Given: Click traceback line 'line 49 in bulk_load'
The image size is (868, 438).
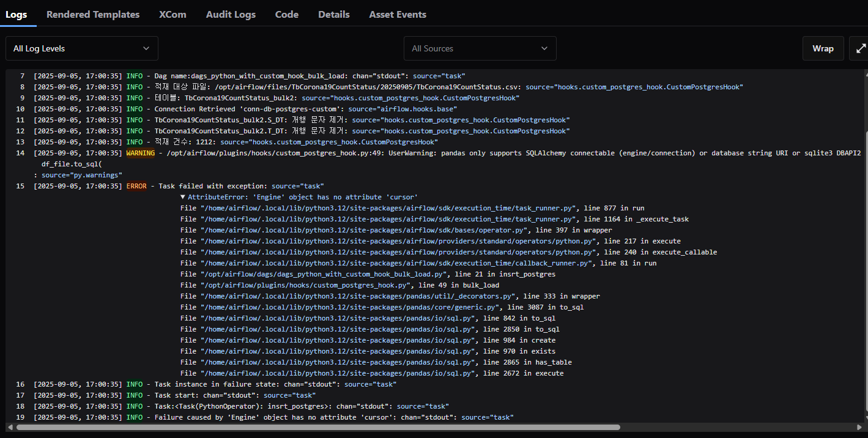Looking at the screenshot, I should tap(458, 285).
